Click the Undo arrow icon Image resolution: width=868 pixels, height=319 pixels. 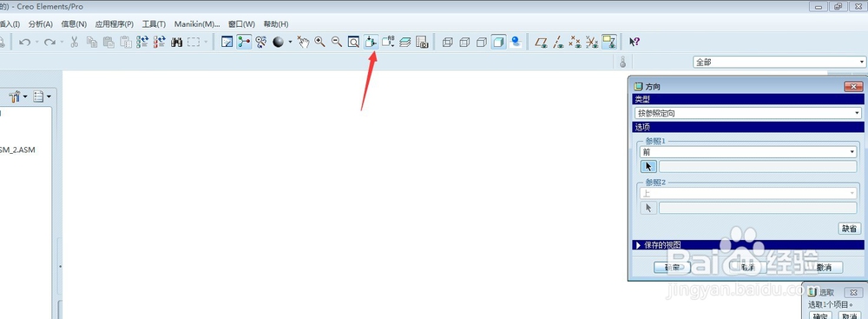click(x=24, y=43)
